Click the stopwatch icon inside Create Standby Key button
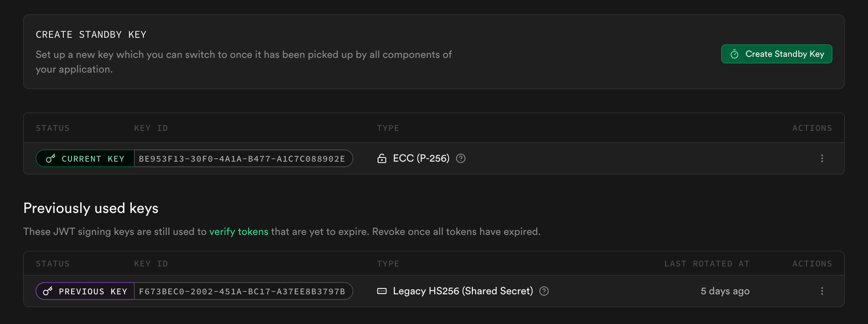The width and height of the screenshot is (868, 324). 735,54
